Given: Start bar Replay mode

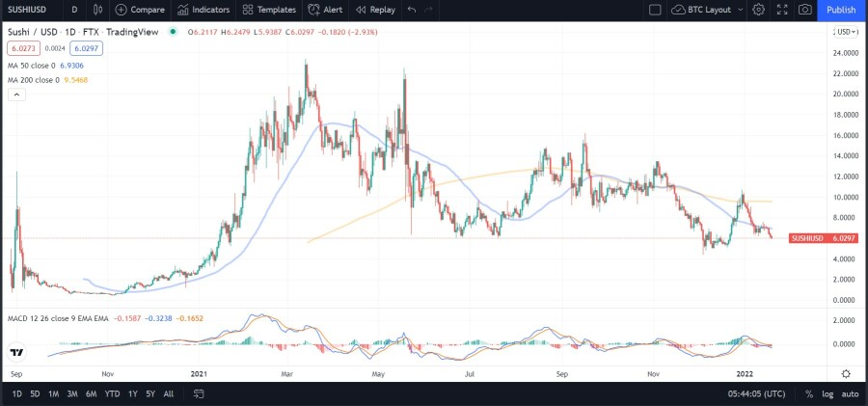Looking at the screenshot, I should pos(374,10).
